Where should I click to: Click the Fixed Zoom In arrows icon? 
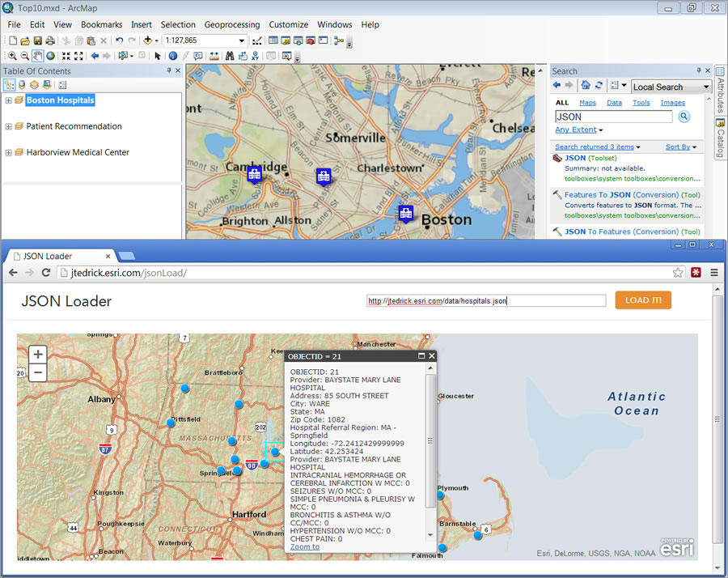[x=66, y=56]
